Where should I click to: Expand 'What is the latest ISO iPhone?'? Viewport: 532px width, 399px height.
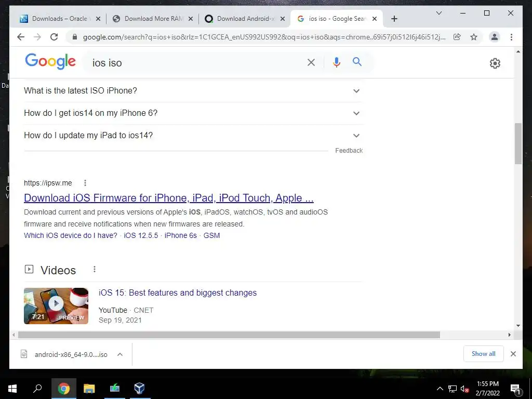point(193,91)
